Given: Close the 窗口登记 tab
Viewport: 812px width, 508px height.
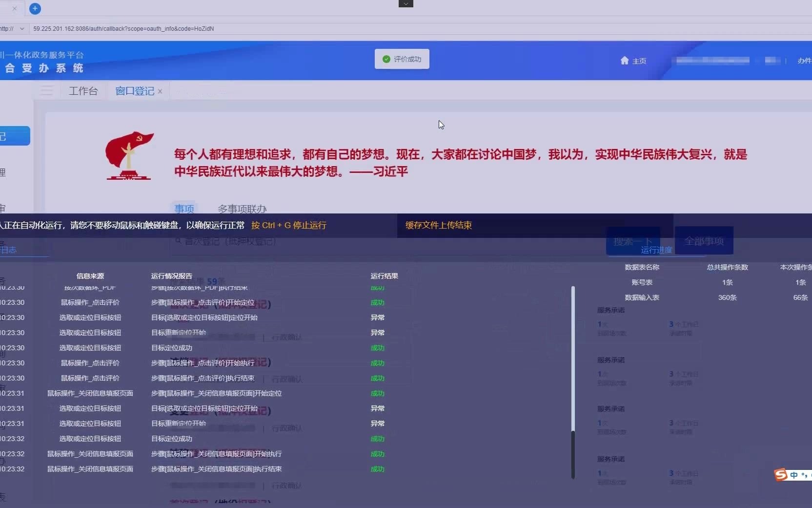Looking at the screenshot, I should click(160, 91).
